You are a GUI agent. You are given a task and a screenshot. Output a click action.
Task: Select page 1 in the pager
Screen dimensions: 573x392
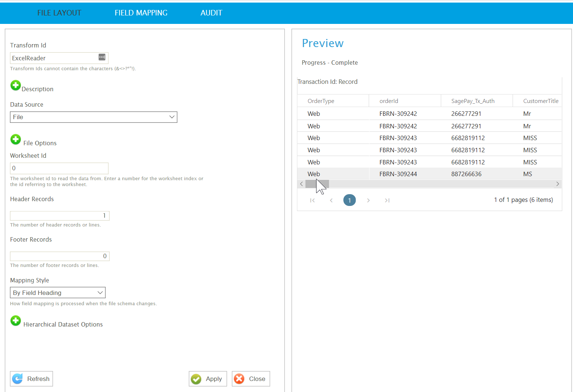350,200
